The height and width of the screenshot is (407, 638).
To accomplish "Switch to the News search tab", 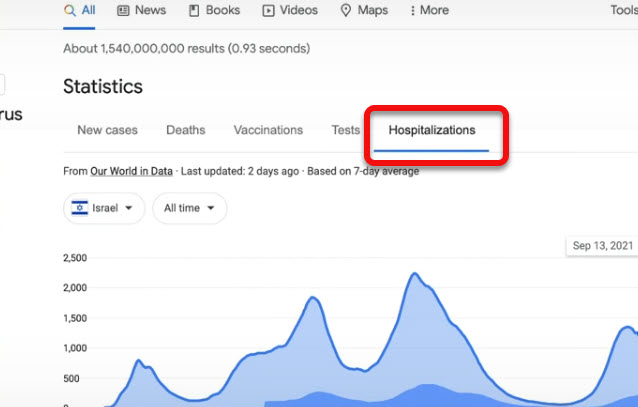I will coord(142,10).
